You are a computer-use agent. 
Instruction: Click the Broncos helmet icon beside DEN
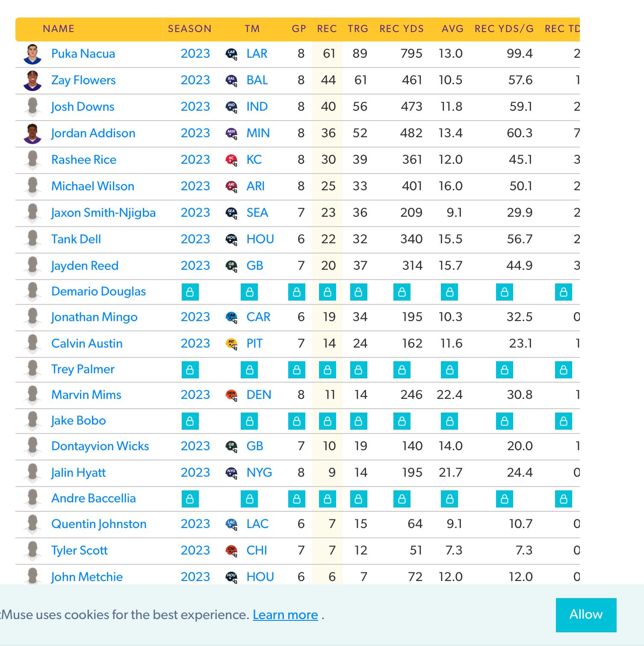pos(231,395)
